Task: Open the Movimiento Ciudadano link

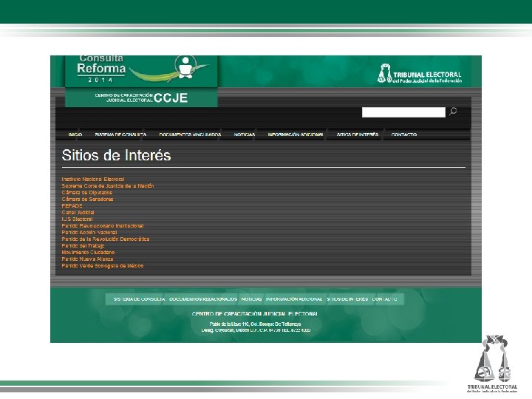Action: [88, 253]
